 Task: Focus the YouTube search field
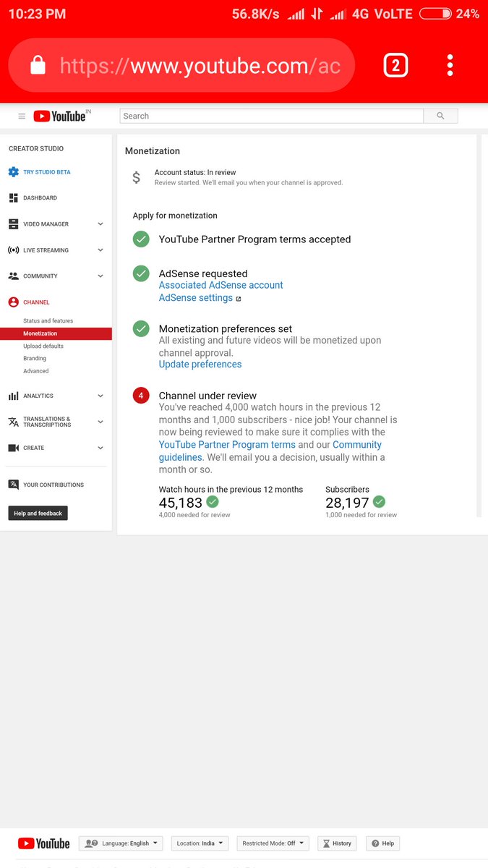point(272,116)
